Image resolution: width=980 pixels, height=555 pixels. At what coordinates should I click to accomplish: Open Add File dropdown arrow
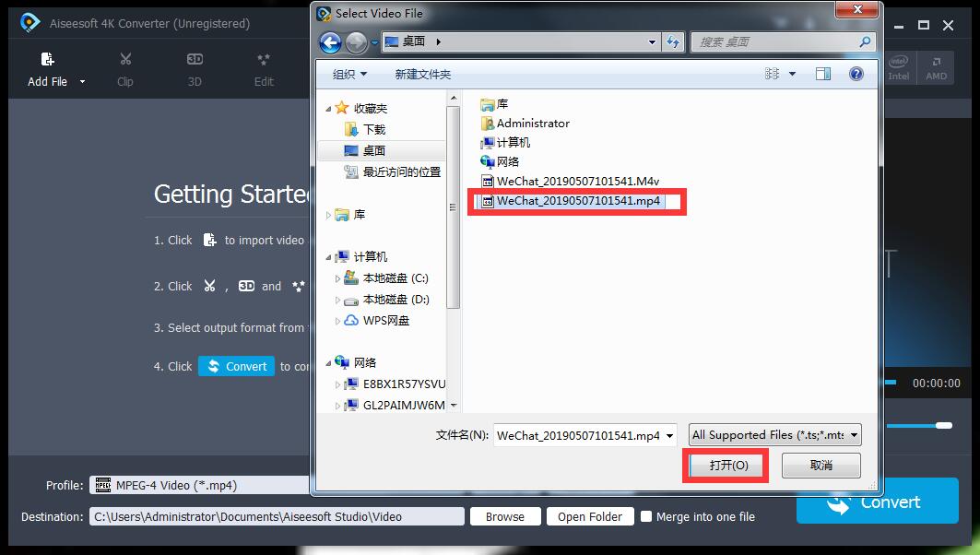pos(82,82)
